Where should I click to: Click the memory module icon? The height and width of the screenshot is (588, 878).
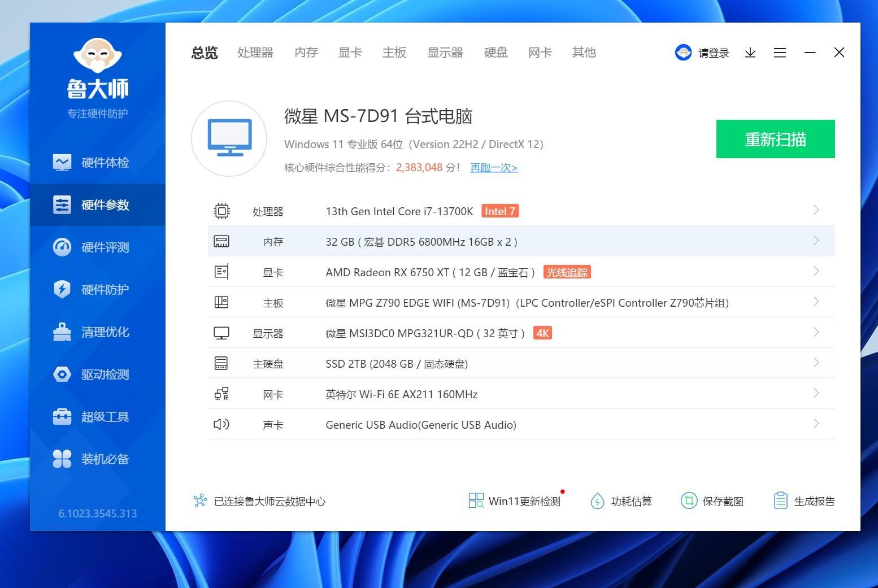(221, 242)
